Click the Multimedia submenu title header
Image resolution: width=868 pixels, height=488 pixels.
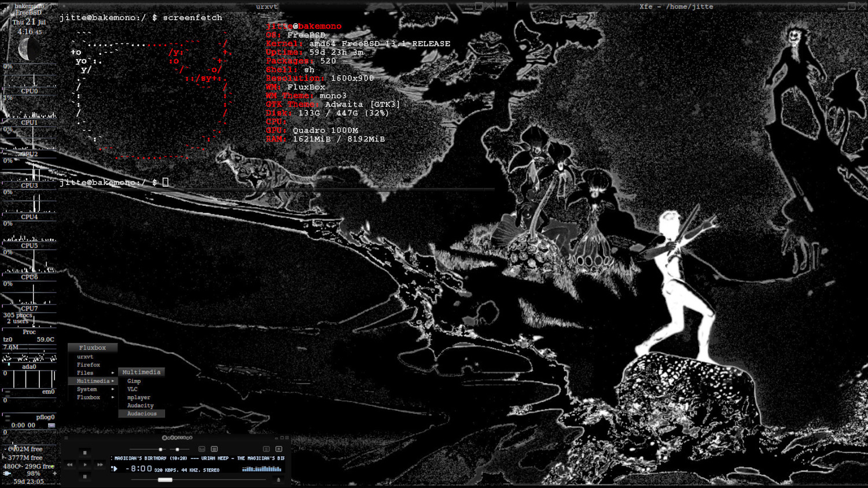(x=141, y=372)
